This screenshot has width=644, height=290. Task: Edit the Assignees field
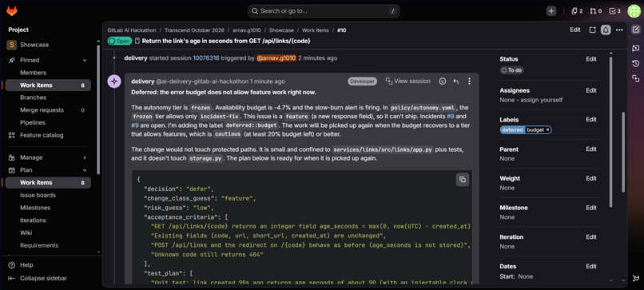[591, 90]
